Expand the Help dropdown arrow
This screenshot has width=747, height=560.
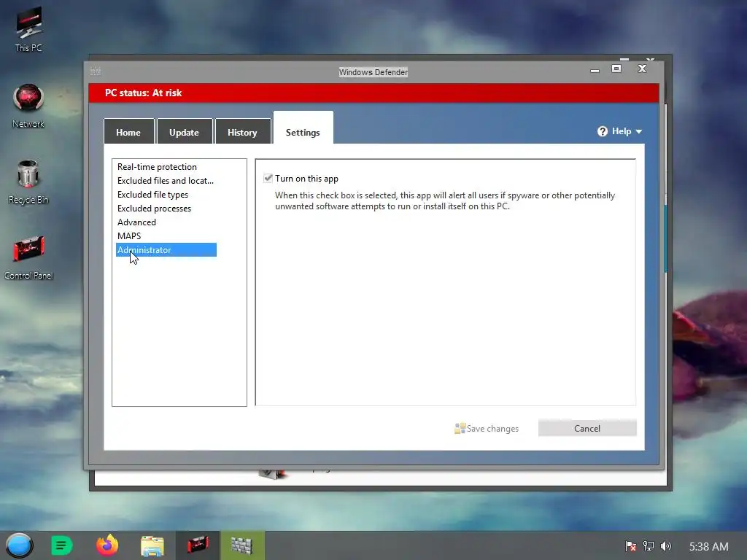click(639, 132)
